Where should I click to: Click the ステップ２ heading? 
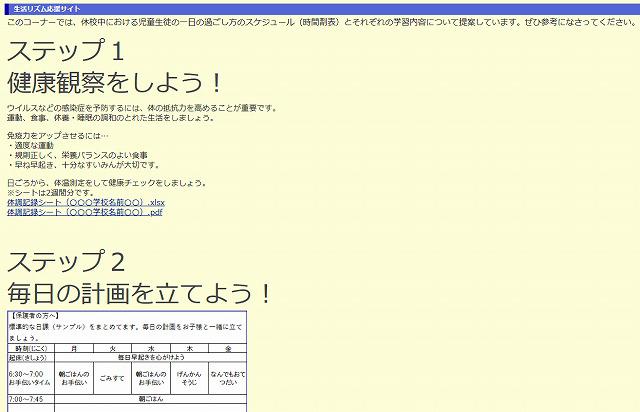click(66, 262)
